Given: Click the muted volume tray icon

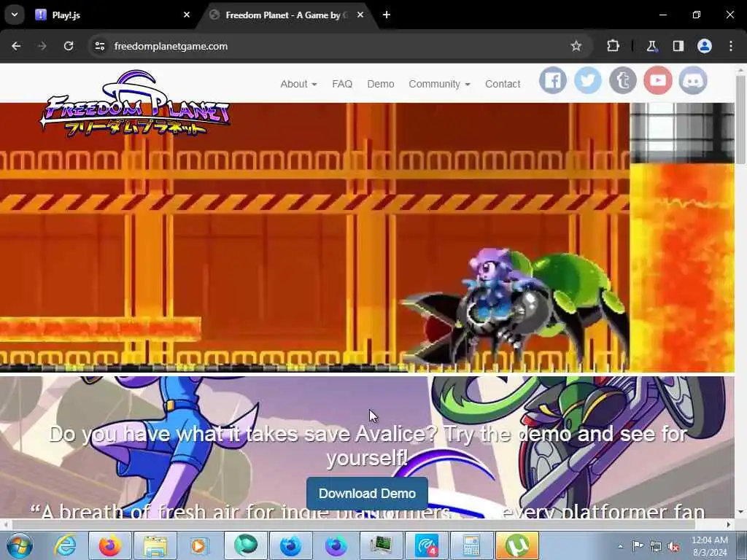Looking at the screenshot, I should [673, 546].
